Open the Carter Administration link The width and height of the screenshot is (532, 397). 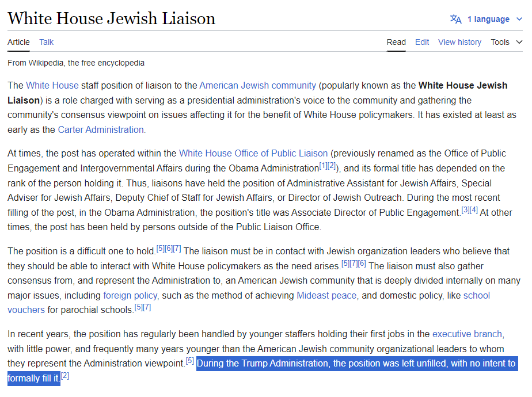101,129
